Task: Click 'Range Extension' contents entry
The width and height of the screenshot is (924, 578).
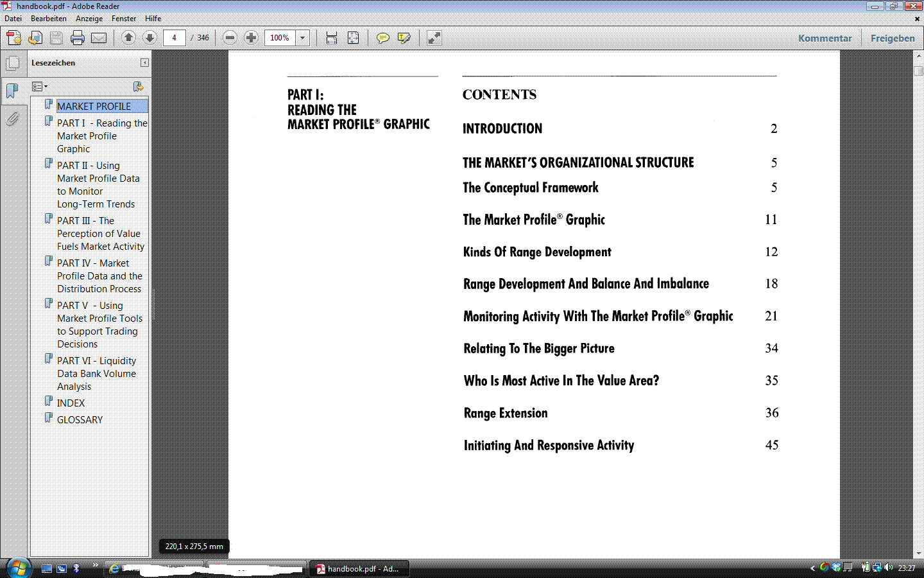Action: tap(506, 413)
